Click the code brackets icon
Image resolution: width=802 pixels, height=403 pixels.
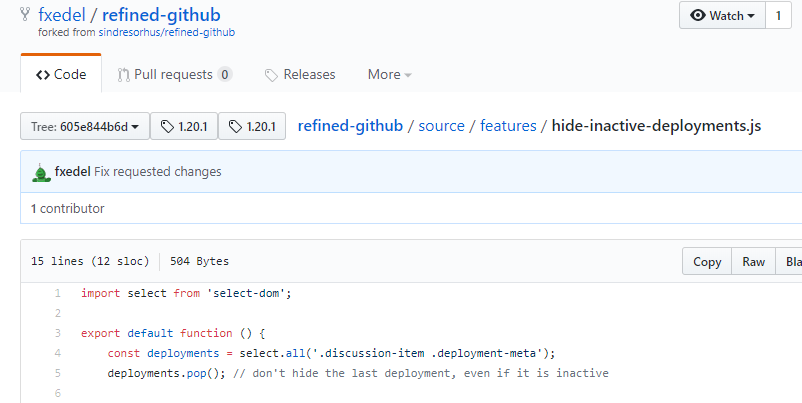coord(43,75)
